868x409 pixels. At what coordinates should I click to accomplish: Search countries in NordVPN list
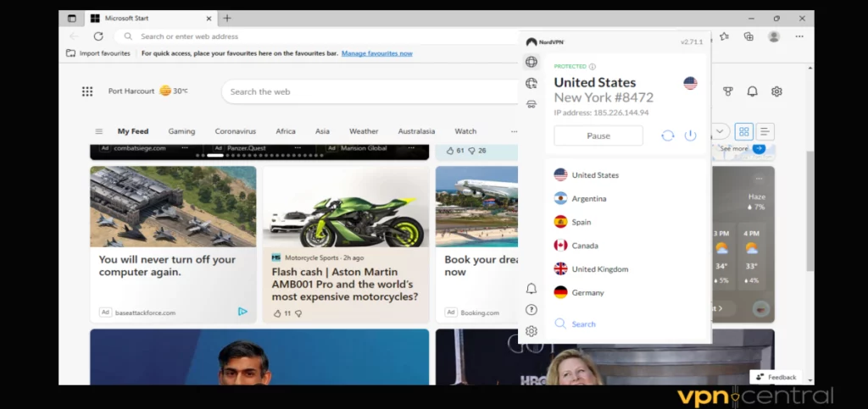576,323
